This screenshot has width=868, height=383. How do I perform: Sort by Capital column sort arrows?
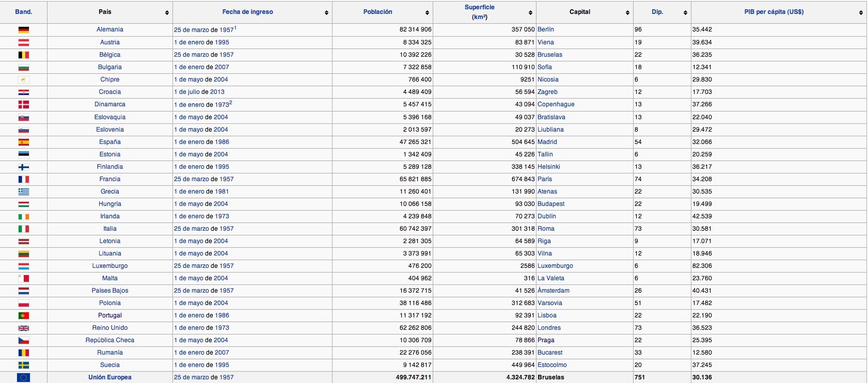[627, 12]
